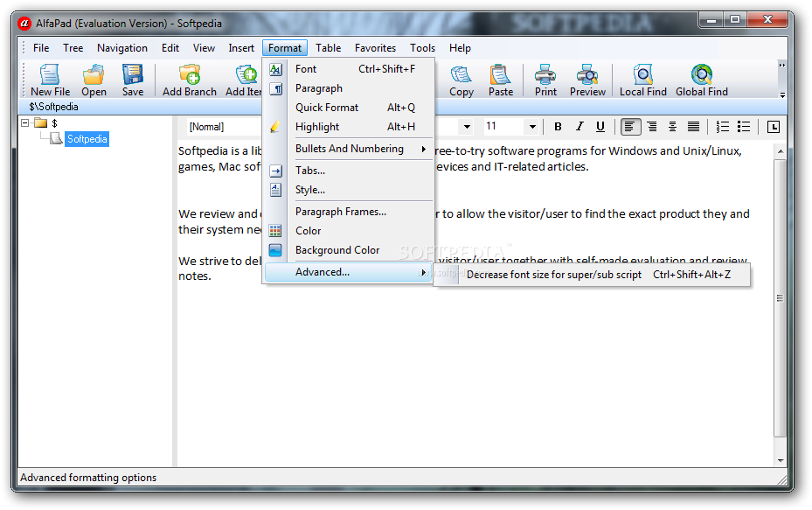The height and width of the screenshot is (510, 812).
Task: Open the font name dropdown arrow
Action: [467, 127]
